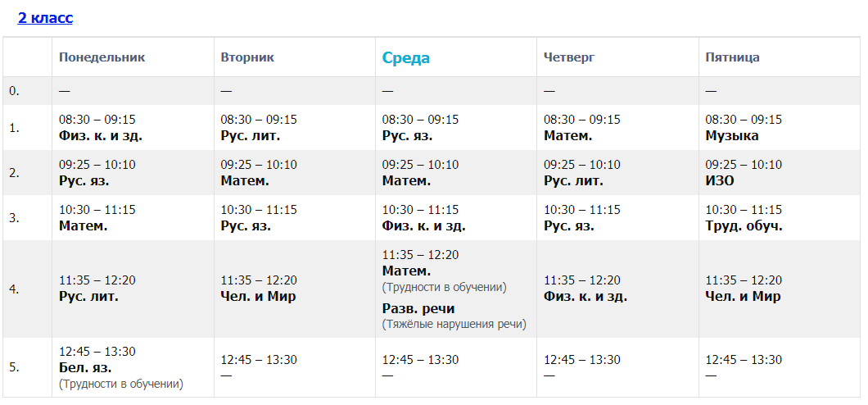
Task: Click Monday's first lesson Физ. к. и зд.
Action: pos(106,136)
